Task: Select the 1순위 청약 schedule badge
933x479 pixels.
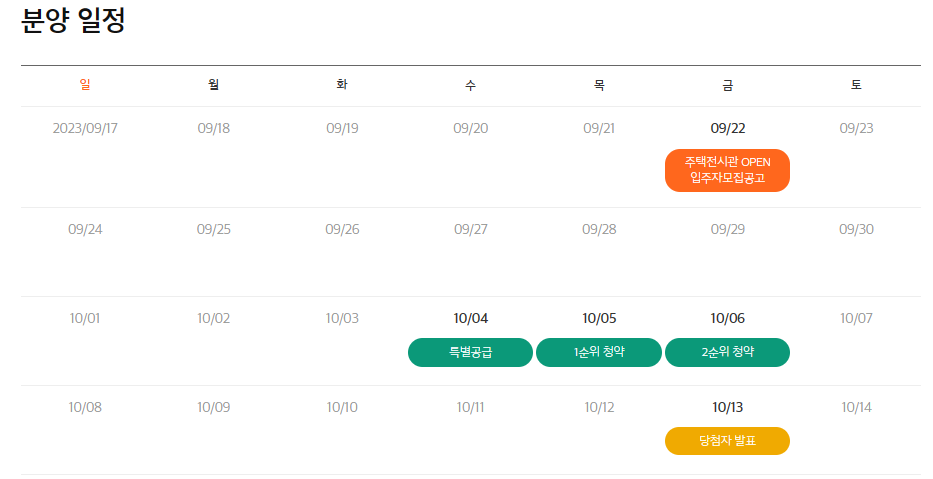Action: (599, 352)
